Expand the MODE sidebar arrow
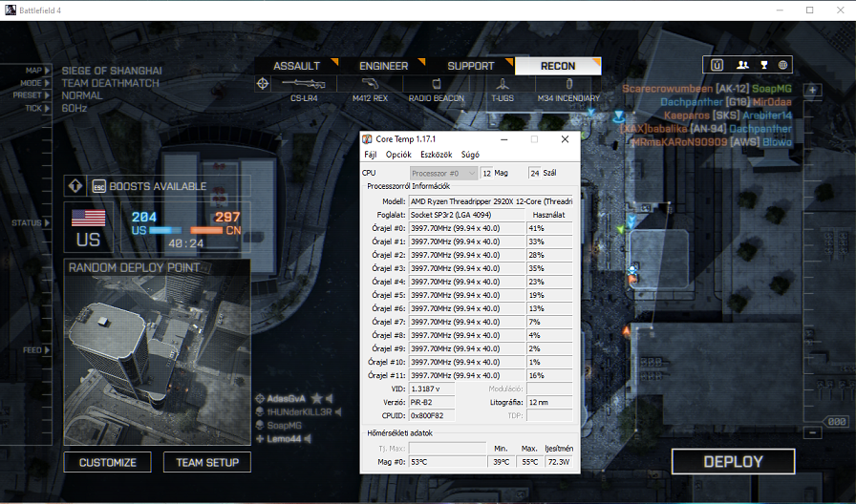This screenshot has width=856, height=504. 48,83
